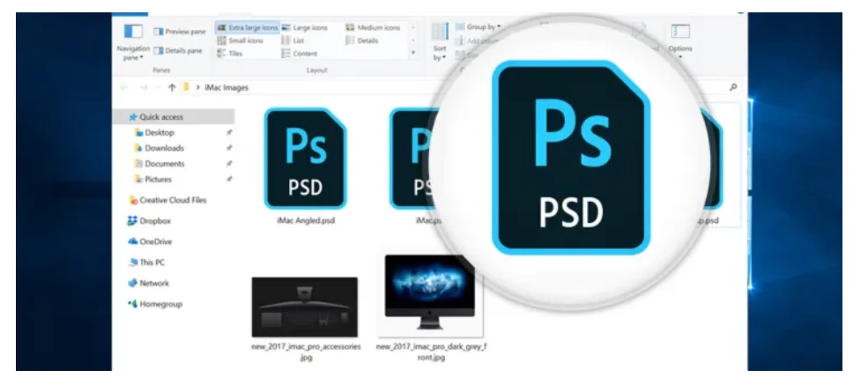Screen dimensions: 868x385
Task: Toggle the Preview pane
Action: [180, 32]
